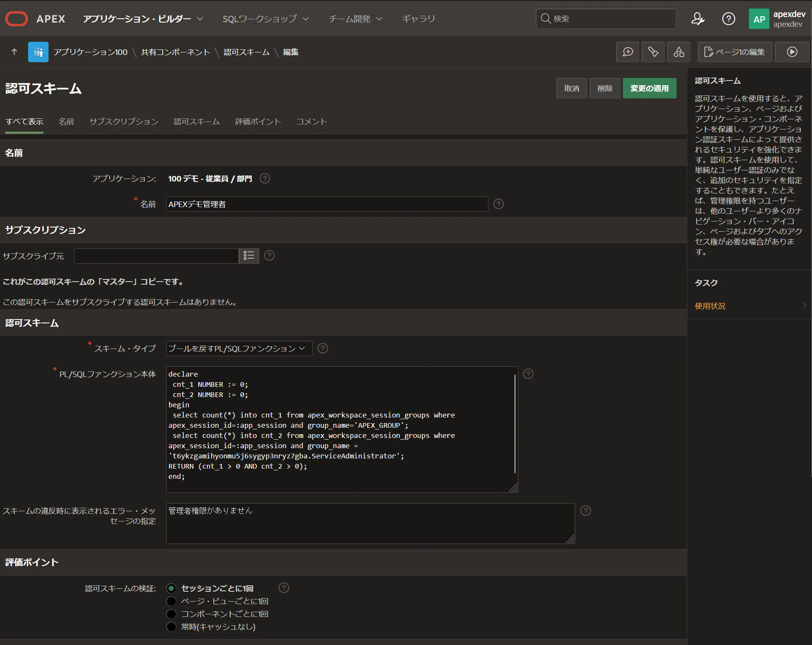Viewport: 812px width, 645px height.
Task: Show help for error message field
Action: [x=586, y=511]
